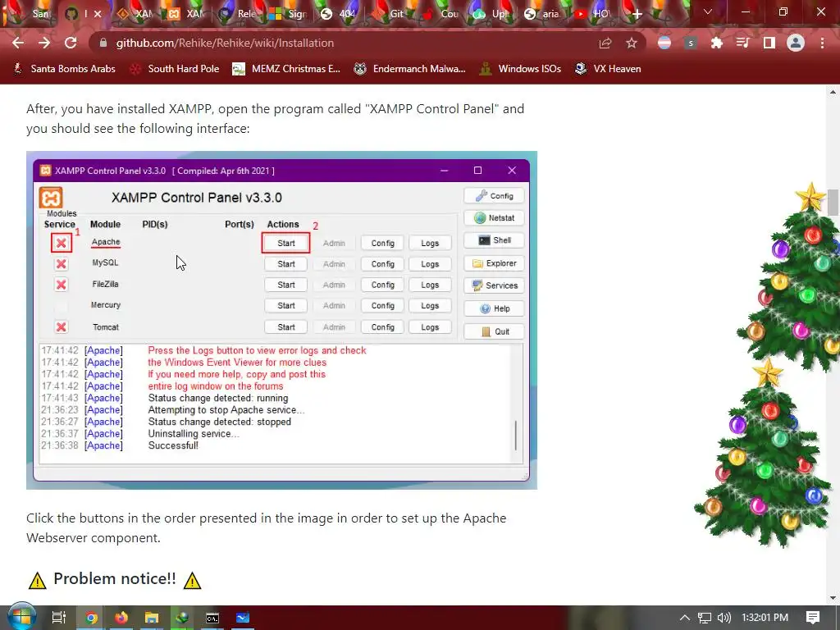Open the MEMZ Christmas E... bookmark
Screen dimensions: 840x630
click(x=286, y=69)
